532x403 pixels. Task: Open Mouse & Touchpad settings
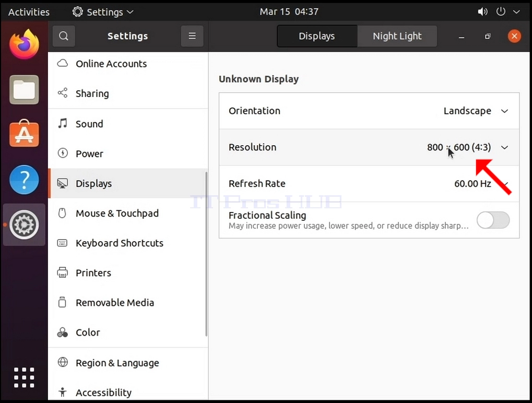tap(128, 213)
